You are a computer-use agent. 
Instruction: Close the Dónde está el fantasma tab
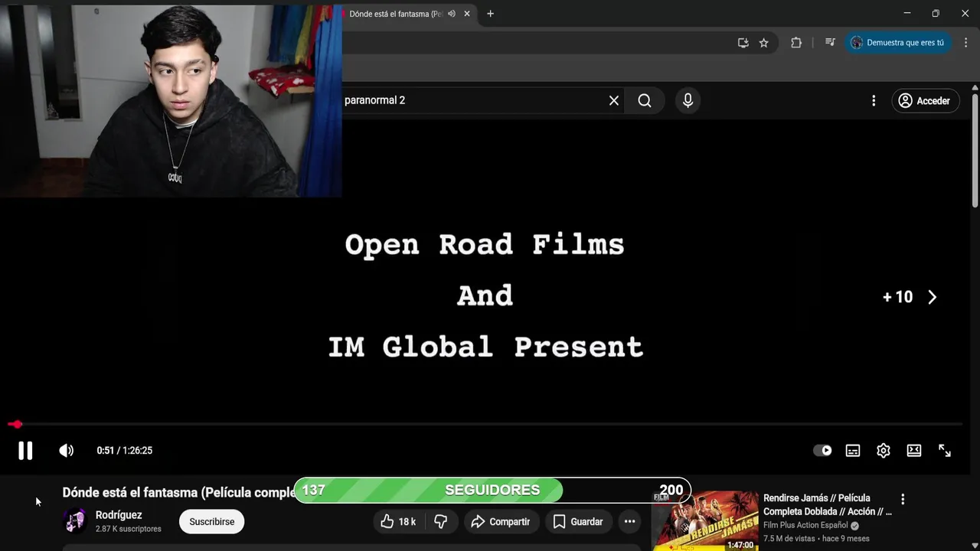[x=467, y=14]
